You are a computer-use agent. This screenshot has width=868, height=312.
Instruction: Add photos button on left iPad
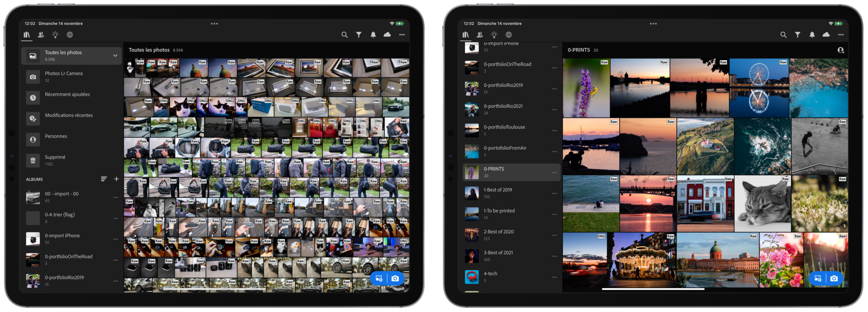(x=379, y=278)
